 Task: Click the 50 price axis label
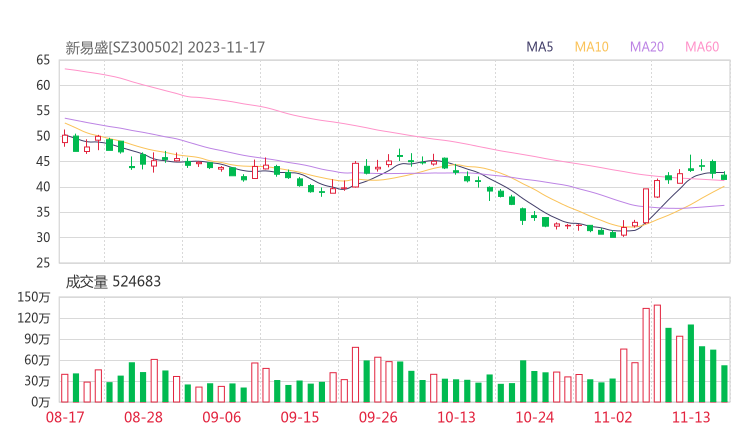(x=43, y=136)
